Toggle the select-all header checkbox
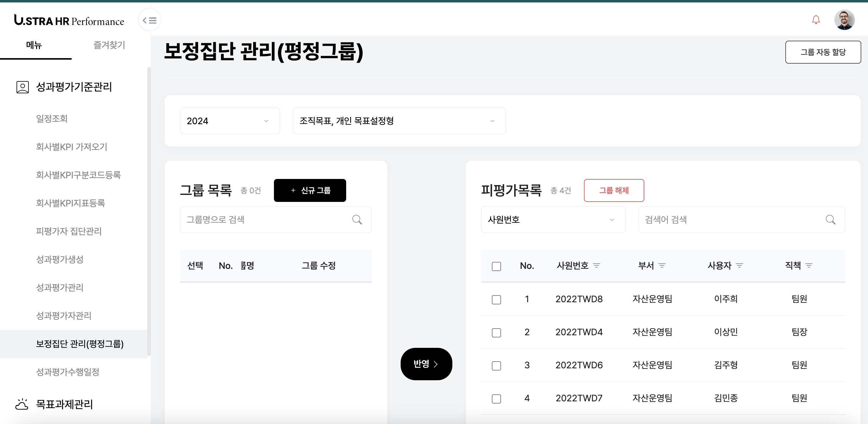The image size is (868, 424). tap(496, 266)
